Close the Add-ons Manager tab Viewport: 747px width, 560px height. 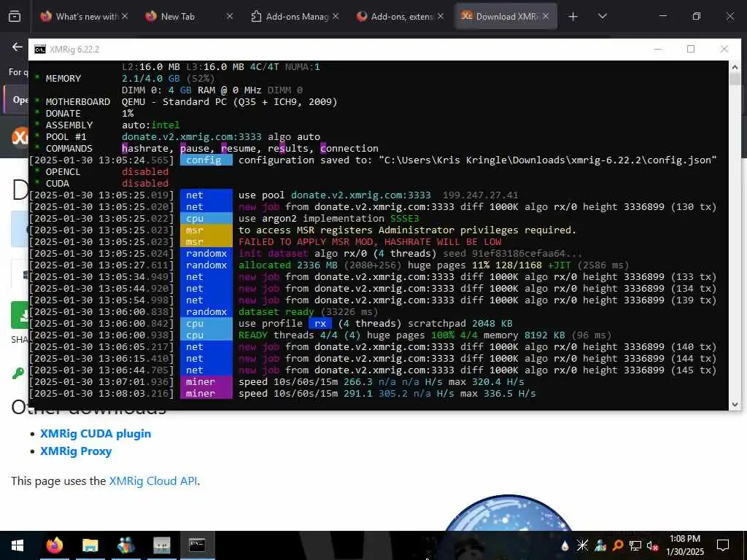point(336,16)
